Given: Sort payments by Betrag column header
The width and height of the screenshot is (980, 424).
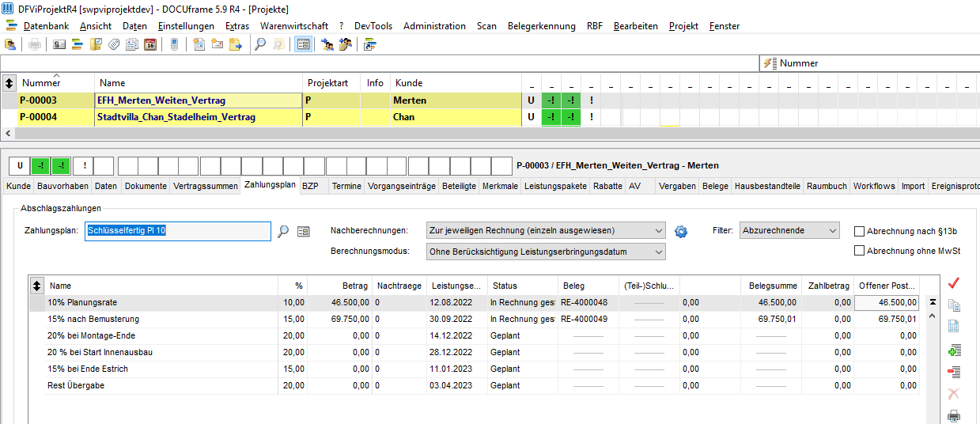Looking at the screenshot, I should click(x=339, y=286).
